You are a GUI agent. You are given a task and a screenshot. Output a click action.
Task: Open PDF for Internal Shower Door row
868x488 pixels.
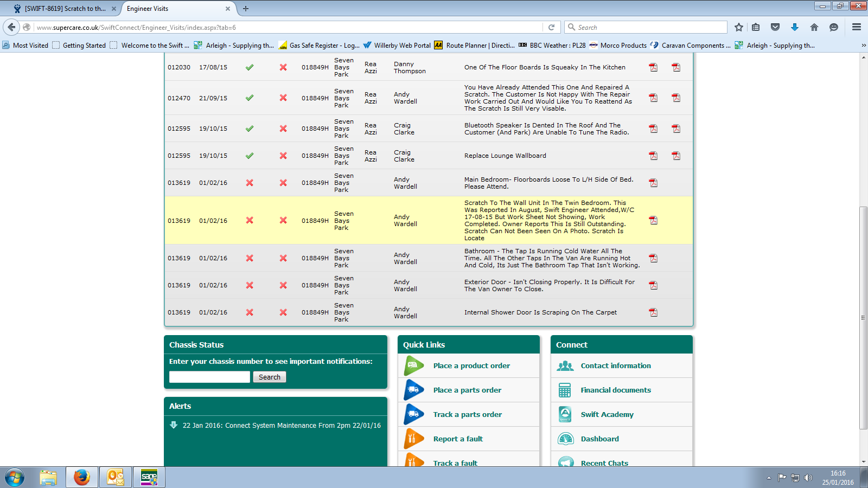[x=653, y=312]
